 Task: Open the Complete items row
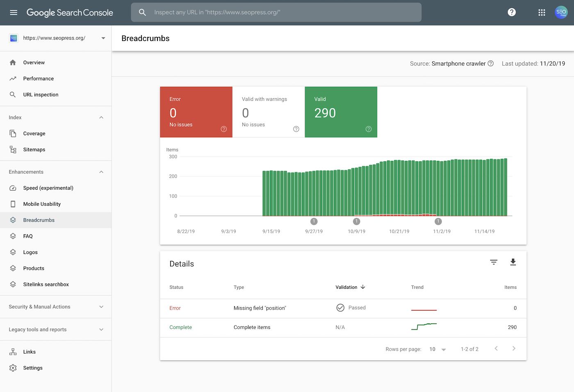coord(343,327)
